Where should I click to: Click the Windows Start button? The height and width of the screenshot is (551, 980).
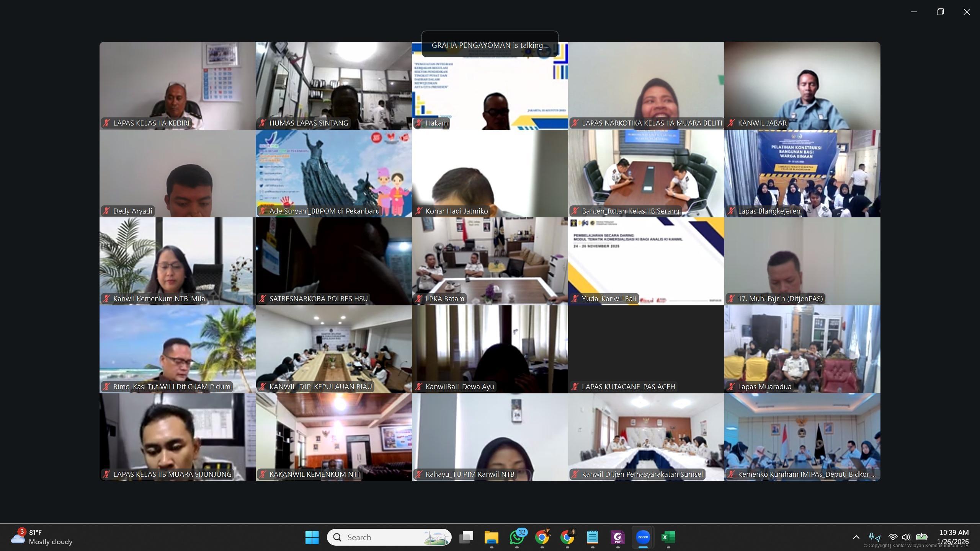coord(312,537)
